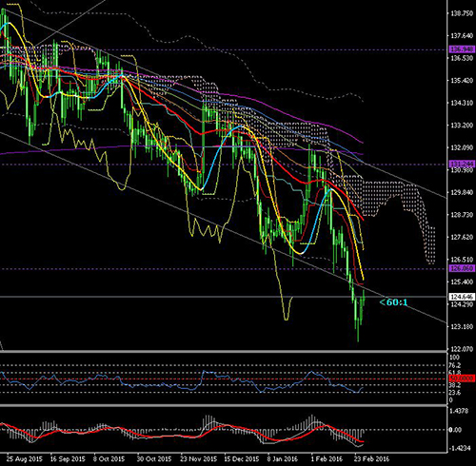Viewport: 476px width, 466px height.
Task: Click the 129.840 price axis label
Action: [462, 192]
